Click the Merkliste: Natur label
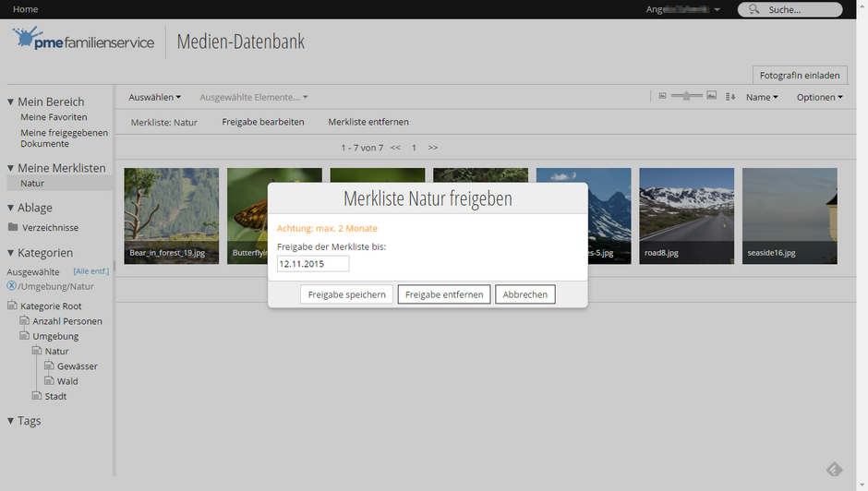The image size is (868, 491). 163,123
